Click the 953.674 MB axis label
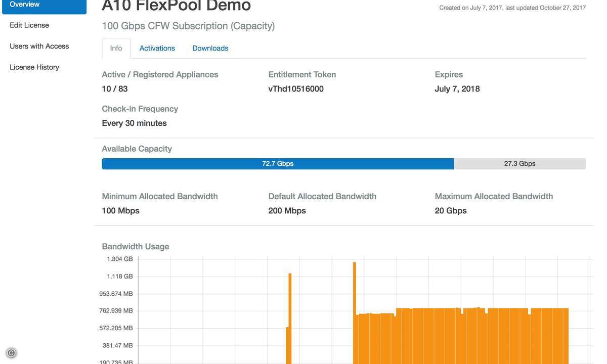Image resolution: width=607 pixels, height=364 pixels. tap(116, 293)
